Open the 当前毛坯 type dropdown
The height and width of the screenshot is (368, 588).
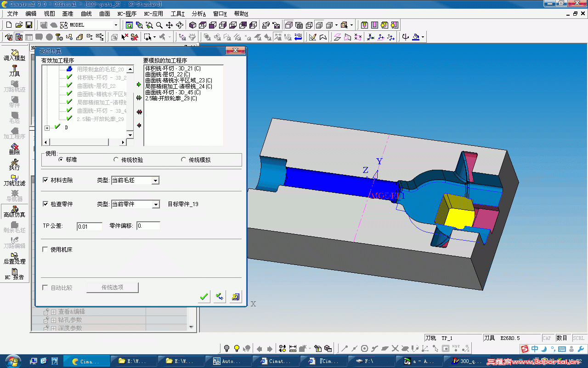[x=156, y=180]
